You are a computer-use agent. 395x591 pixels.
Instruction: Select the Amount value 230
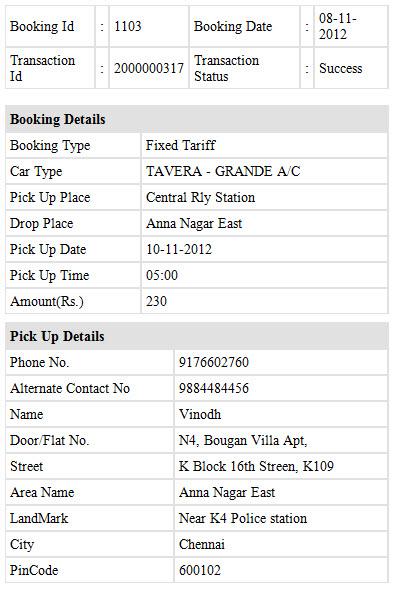pos(156,301)
